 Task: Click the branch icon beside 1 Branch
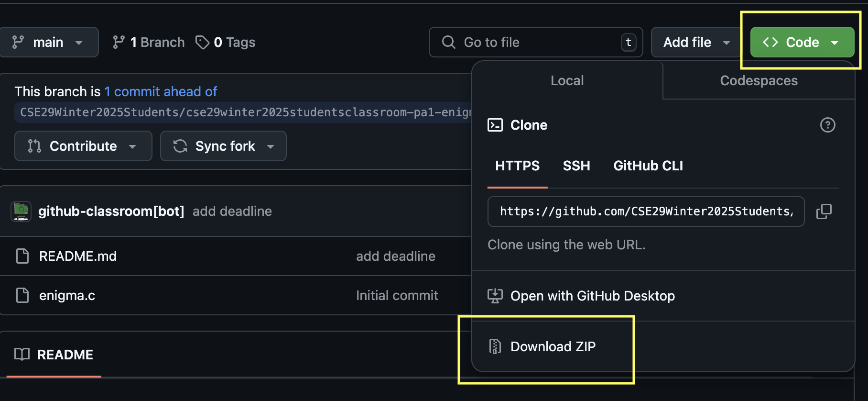pyautogui.click(x=119, y=42)
